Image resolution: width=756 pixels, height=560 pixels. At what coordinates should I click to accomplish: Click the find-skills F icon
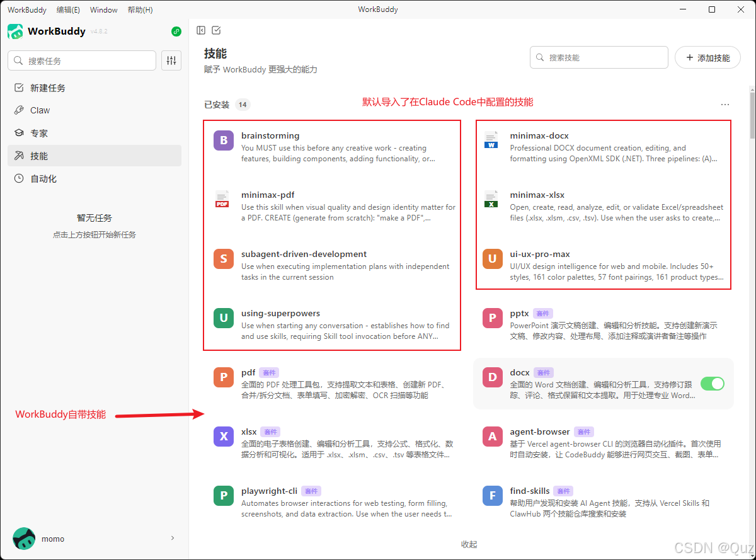(x=493, y=495)
